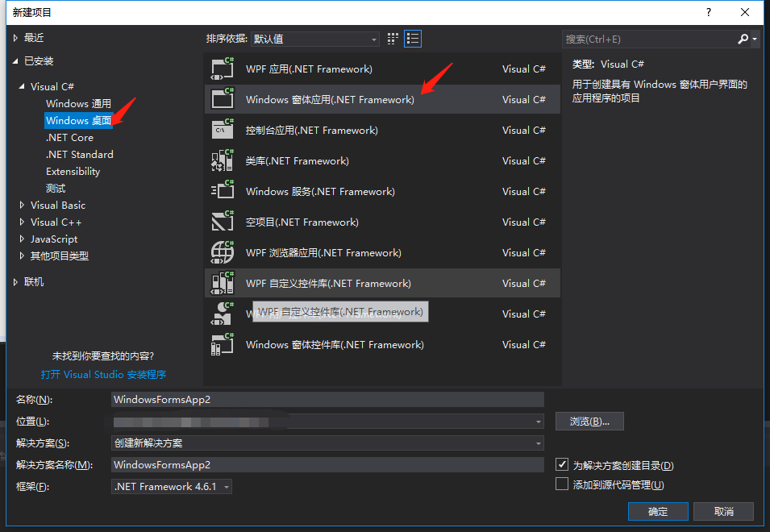
Task: Select 测试 category
Action: pyautogui.click(x=56, y=188)
